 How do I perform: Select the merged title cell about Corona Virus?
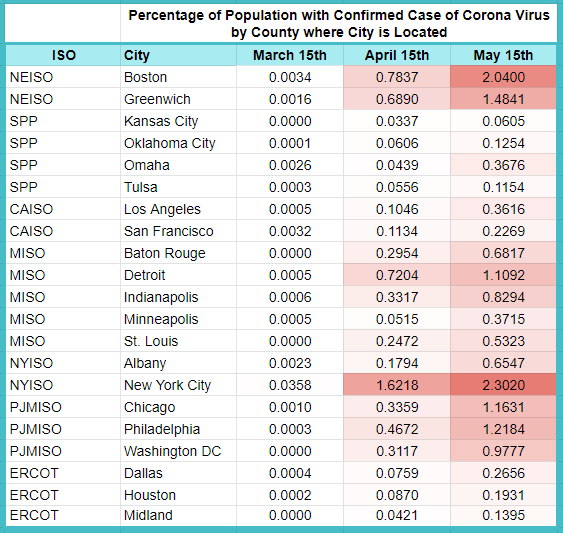point(339,24)
